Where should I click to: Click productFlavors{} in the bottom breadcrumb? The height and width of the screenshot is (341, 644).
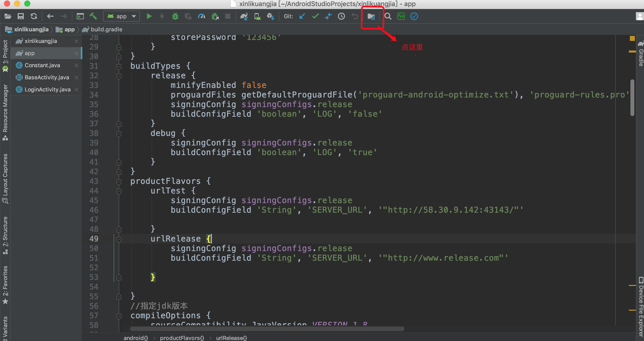(x=182, y=338)
